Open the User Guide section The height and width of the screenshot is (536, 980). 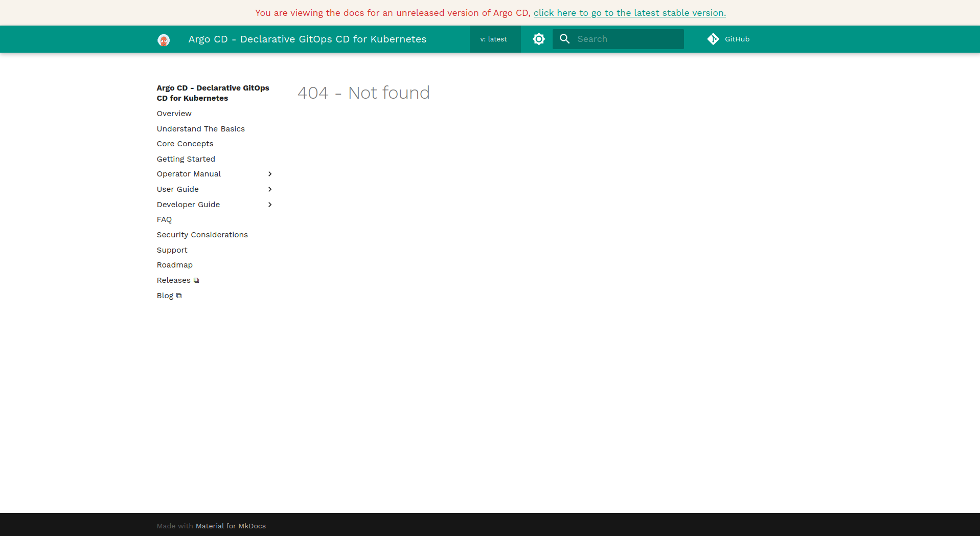(x=177, y=189)
